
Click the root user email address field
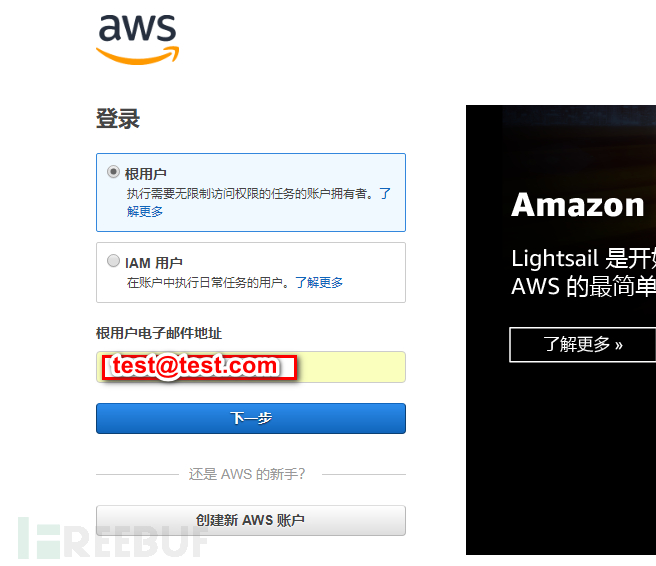click(x=251, y=367)
